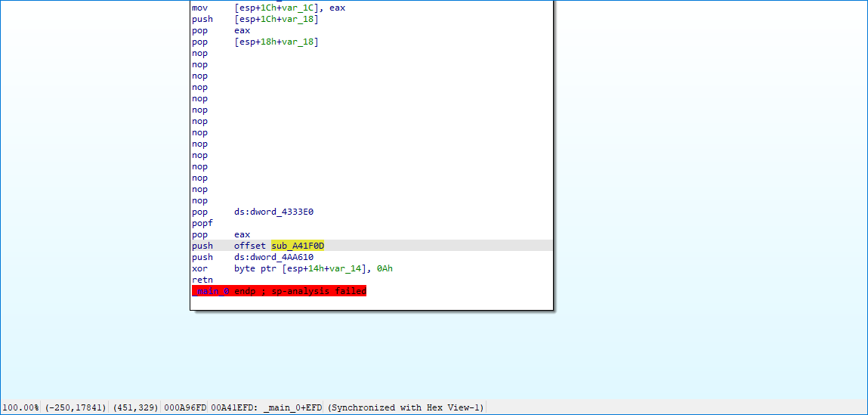This screenshot has height=415, width=868.
Task: Click 'push [esp+1Ch+var_18]' instruction
Action: pos(255,20)
